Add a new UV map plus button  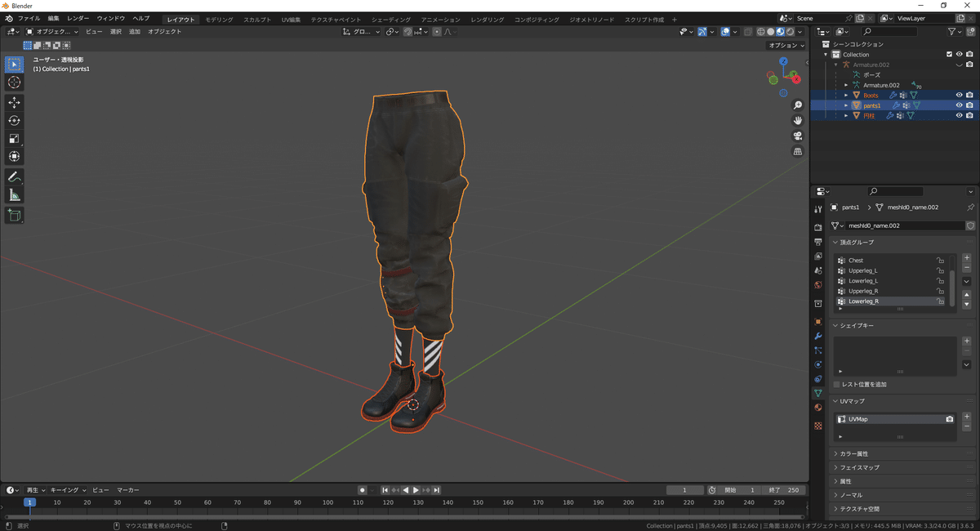click(x=967, y=417)
